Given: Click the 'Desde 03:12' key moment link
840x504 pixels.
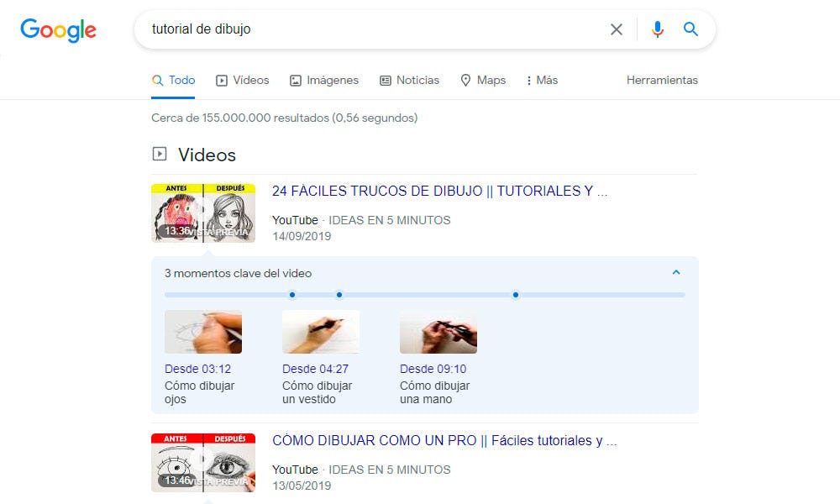Looking at the screenshot, I should (x=196, y=368).
